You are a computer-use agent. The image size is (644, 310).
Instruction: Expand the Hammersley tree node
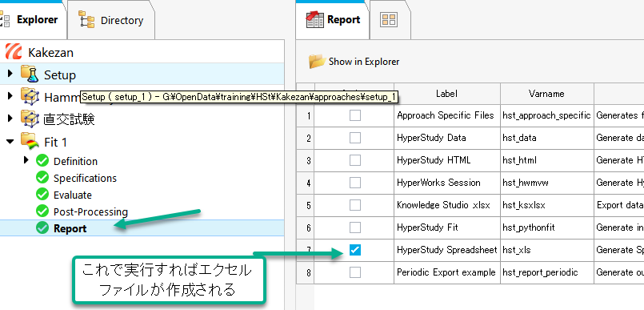[x=10, y=96]
